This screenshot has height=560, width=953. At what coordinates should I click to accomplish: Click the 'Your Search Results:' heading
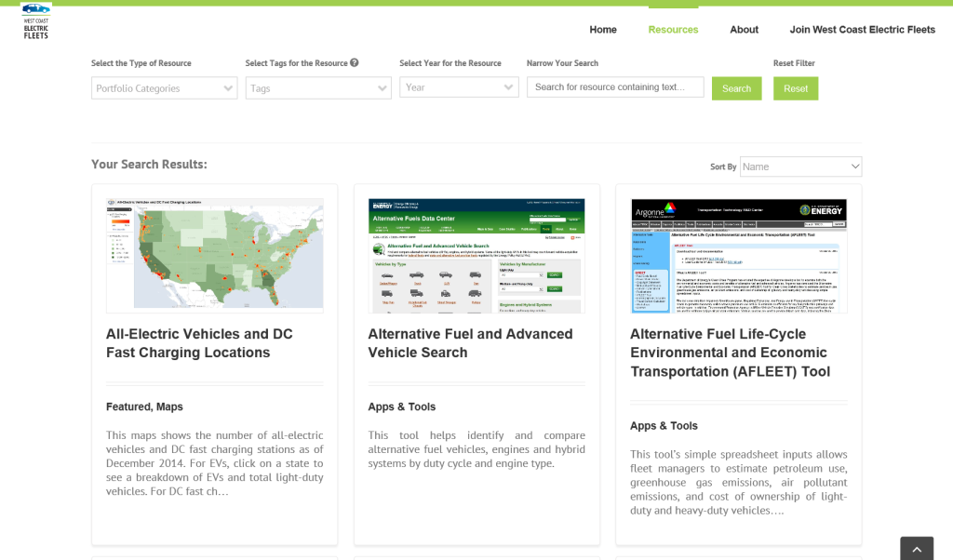149,165
